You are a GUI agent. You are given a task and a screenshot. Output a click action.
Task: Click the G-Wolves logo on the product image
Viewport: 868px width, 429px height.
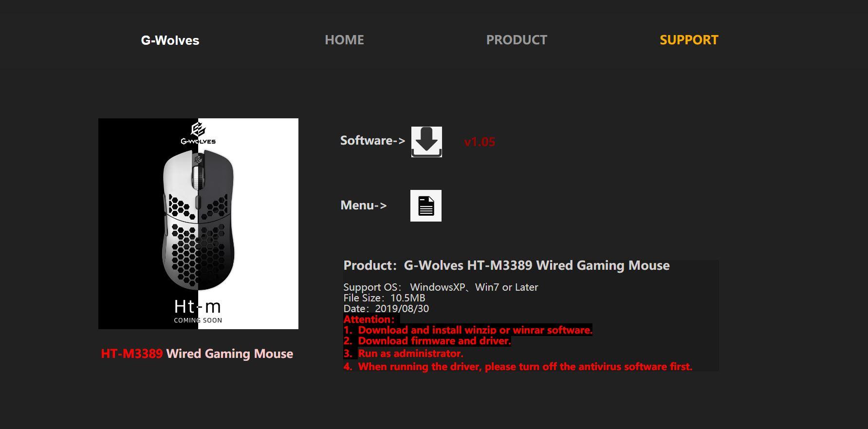pos(198,134)
